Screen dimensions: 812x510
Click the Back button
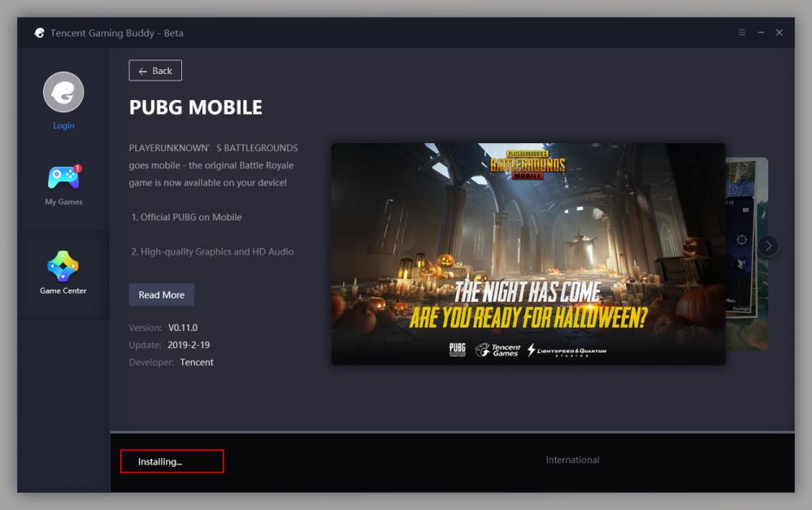(155, 71)
